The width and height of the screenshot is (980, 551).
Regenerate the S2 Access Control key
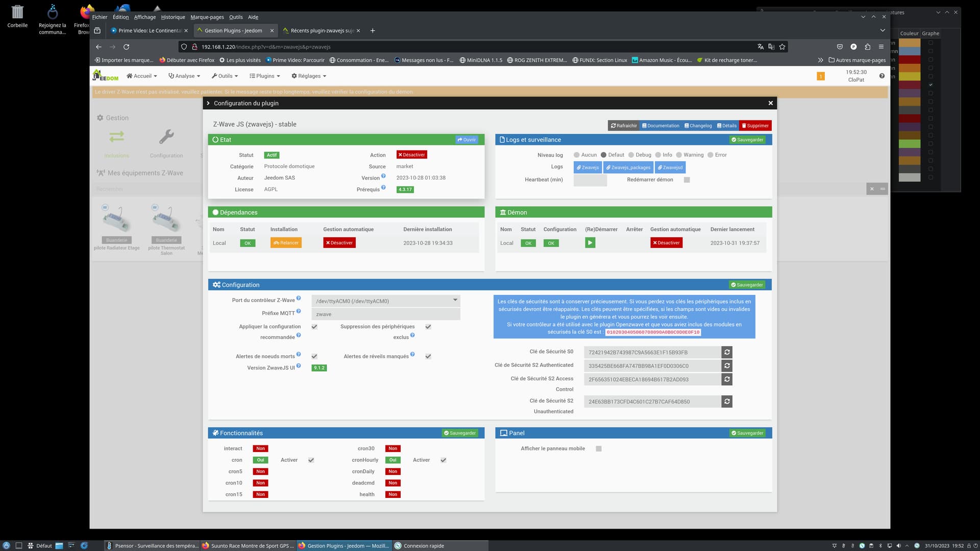tap(727, 379)
